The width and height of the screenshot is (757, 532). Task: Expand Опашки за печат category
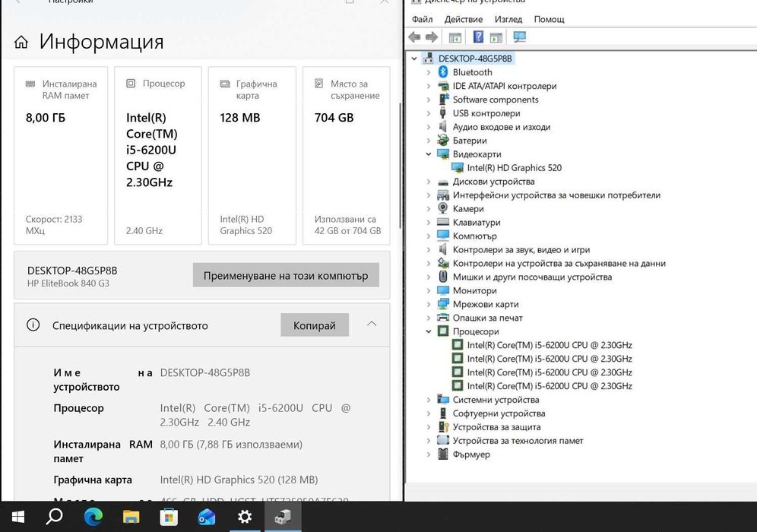point(428,318)
